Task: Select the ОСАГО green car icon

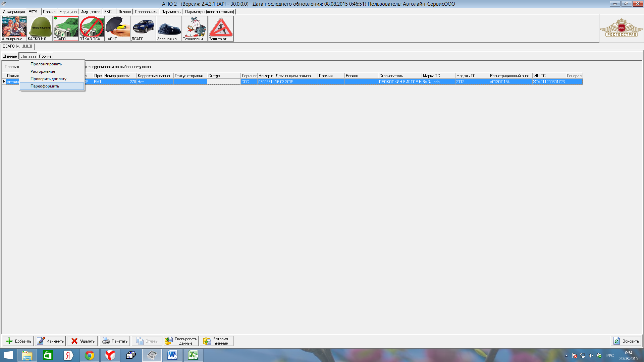Action: tap(66, 28)
